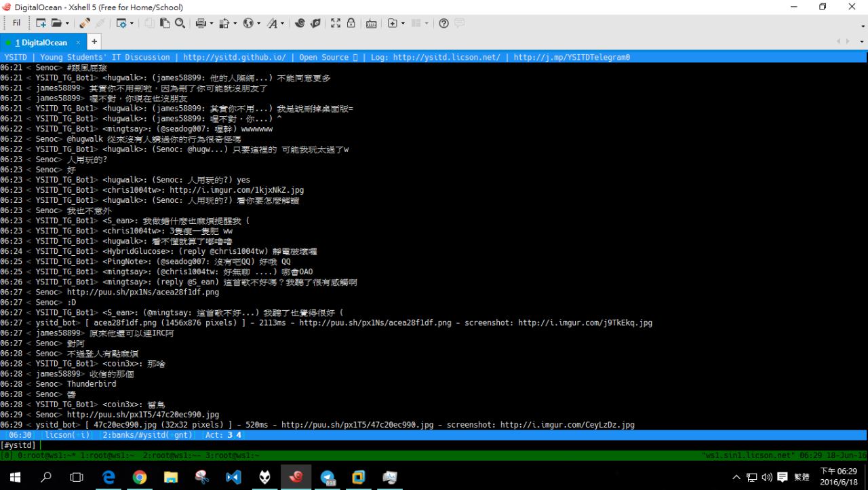Expand the Print dropdown arrow
The height and width of the screenshot is (490, 868).
[x=211, y=23]
